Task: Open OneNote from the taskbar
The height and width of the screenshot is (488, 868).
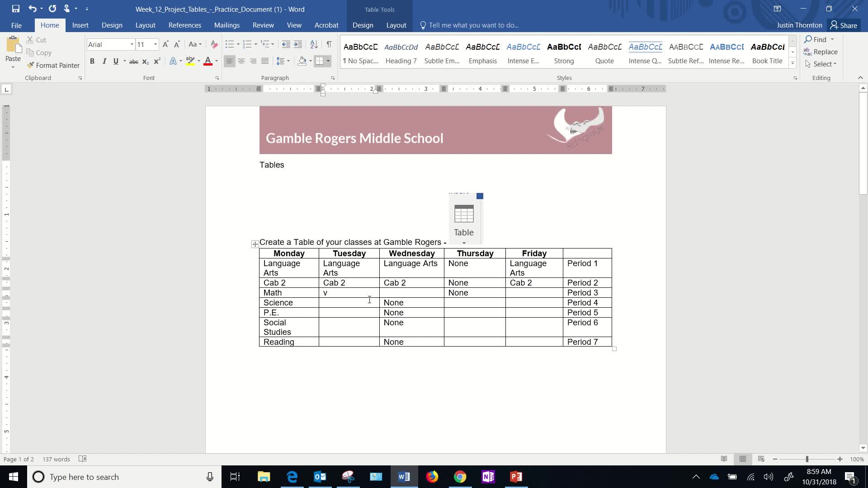Action: pos(488,477)
